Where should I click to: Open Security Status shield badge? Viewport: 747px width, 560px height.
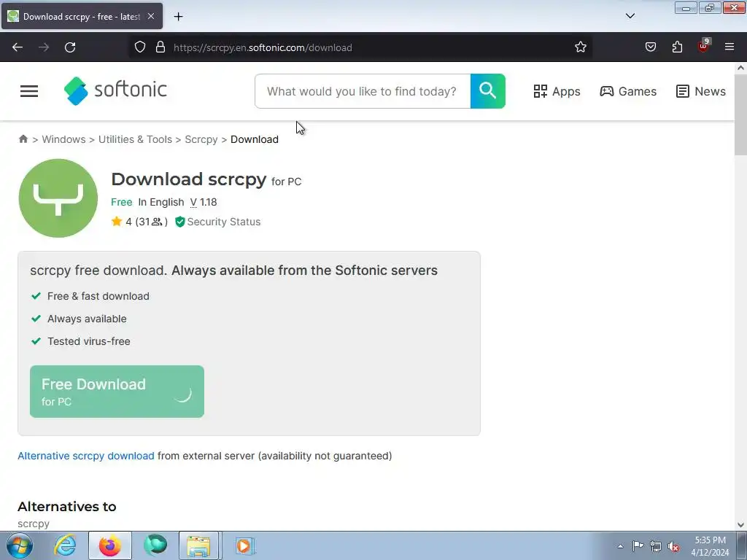(217, 222)
